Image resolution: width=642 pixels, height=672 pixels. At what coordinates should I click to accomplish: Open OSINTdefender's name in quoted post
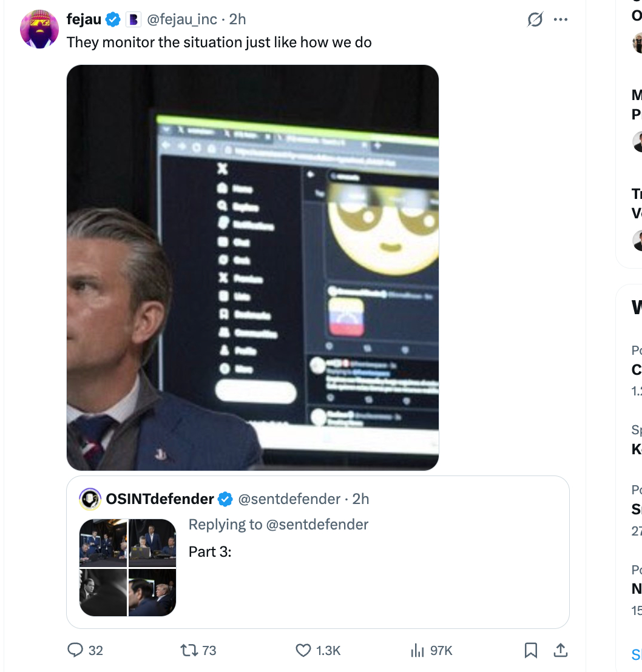point(160,499)
